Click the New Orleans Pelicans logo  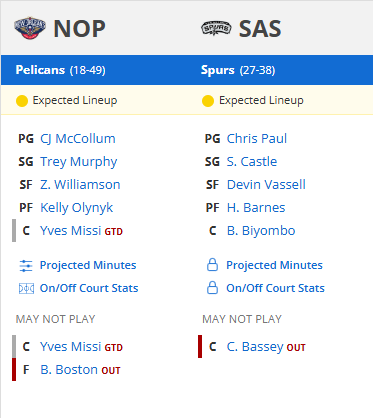click(x=30, y=28)
